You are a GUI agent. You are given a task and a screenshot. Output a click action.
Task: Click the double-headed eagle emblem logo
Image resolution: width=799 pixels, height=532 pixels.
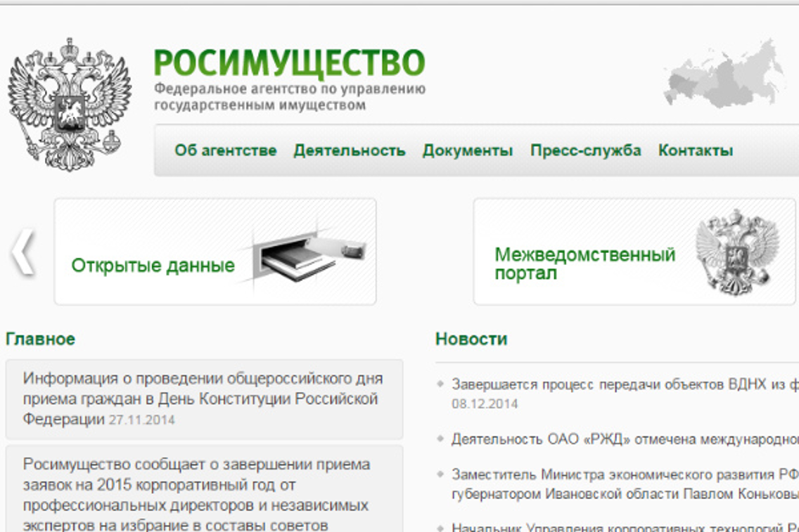point(70,105)
